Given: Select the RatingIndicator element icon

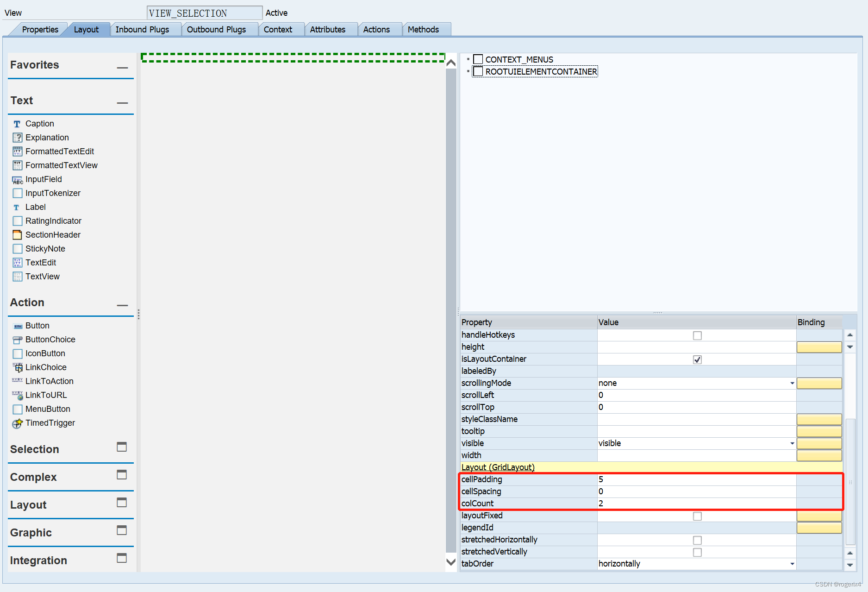Looking at the screenshot, I should coord(17,221).
